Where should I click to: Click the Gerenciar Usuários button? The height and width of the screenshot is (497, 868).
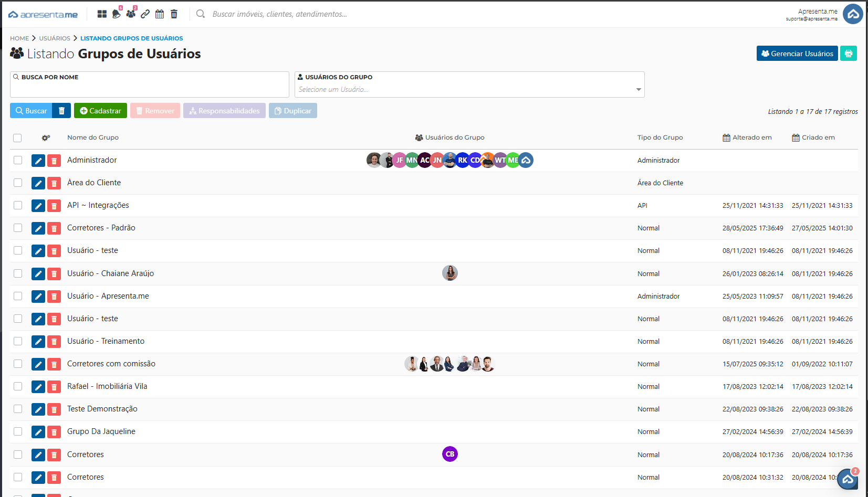pos(797,54)
